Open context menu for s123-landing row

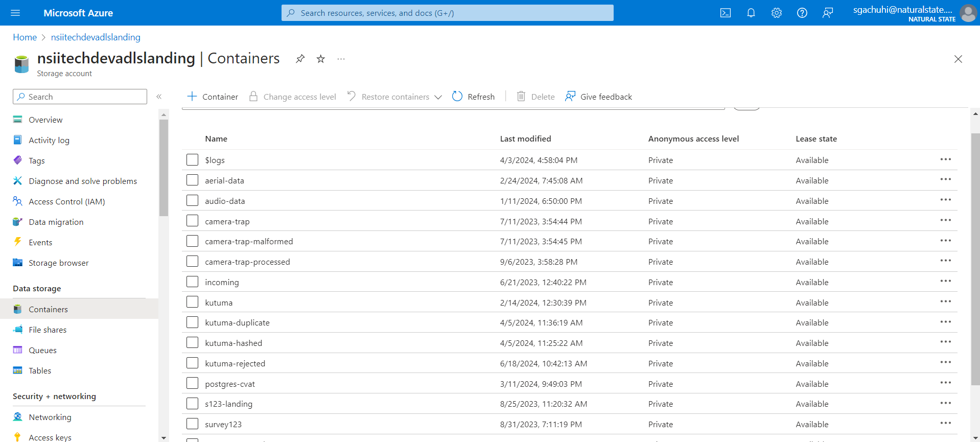point(945,403)
